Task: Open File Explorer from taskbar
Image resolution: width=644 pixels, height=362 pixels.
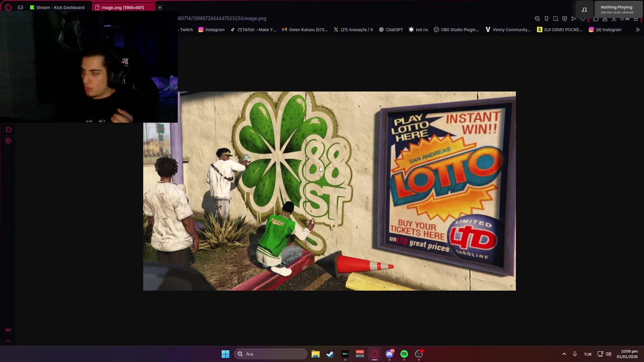Action: point(315,354)
